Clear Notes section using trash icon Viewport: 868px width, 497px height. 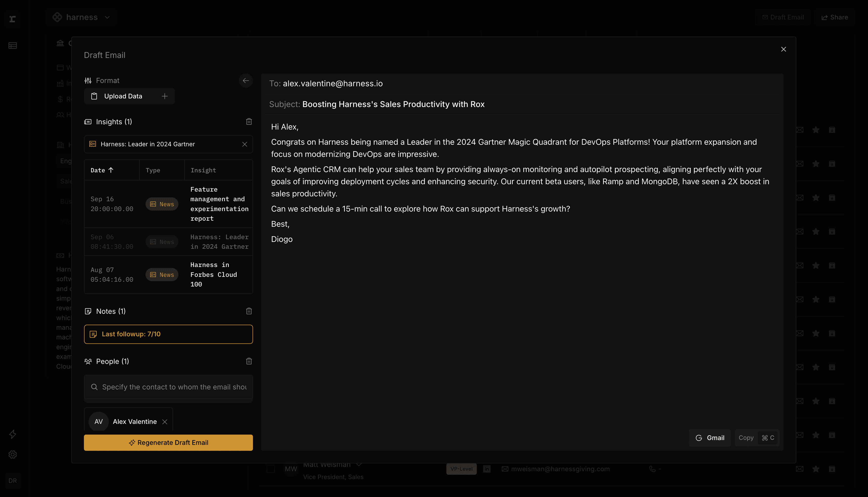(x=249, y=311)
